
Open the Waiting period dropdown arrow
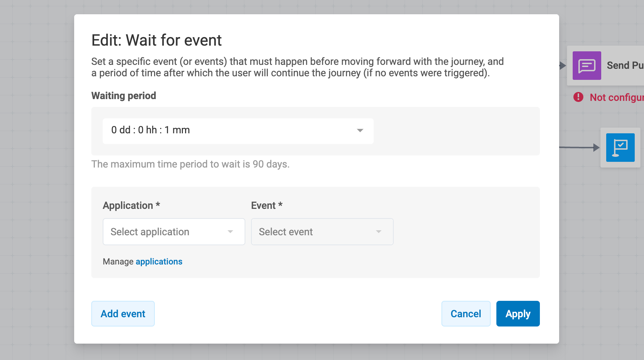click(360, 130)
